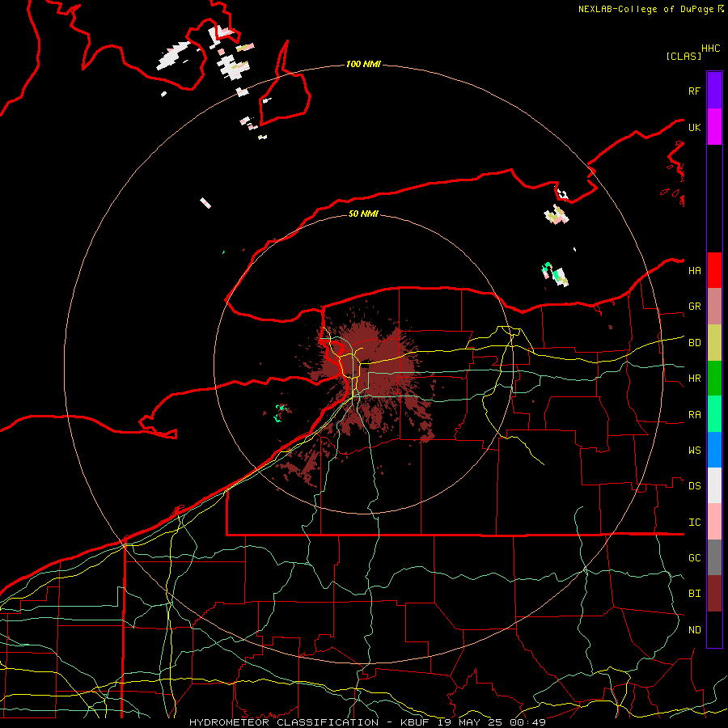Click the KBUF station identifier
Viewport: 728px width, 728px height.
coord(416,722)
